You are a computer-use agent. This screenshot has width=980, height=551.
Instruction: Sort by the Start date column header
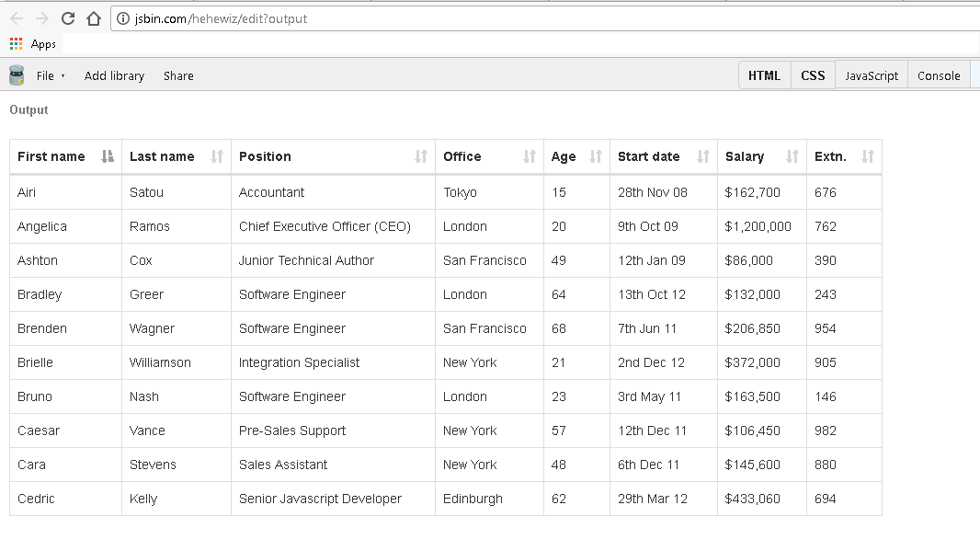click(x=649, y=156)
